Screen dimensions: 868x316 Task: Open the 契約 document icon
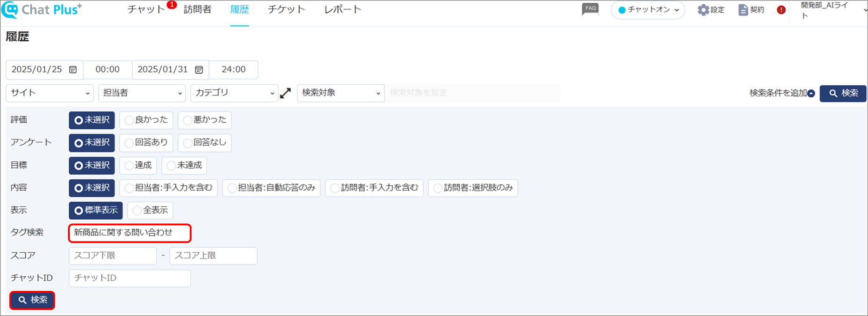tap(743, 10)
